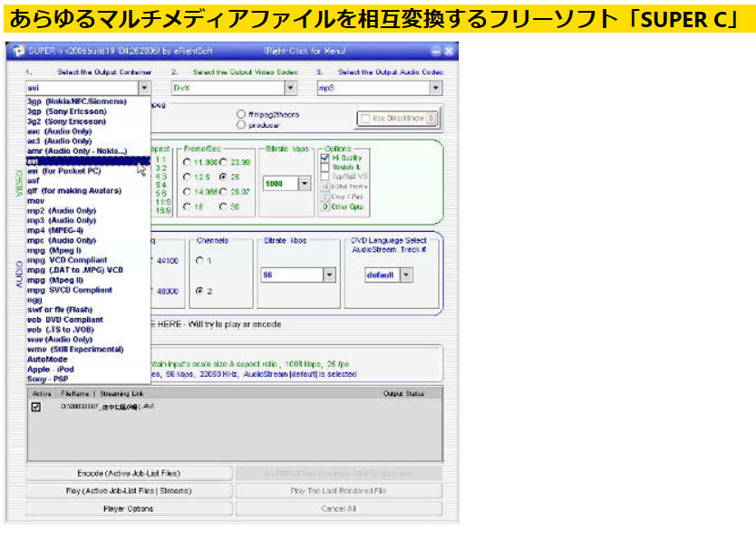The height and width of the screenshot is (539, 756).
Task: Toggle the Use DirectShow checkbox
Action: click(x=365, y=118)
